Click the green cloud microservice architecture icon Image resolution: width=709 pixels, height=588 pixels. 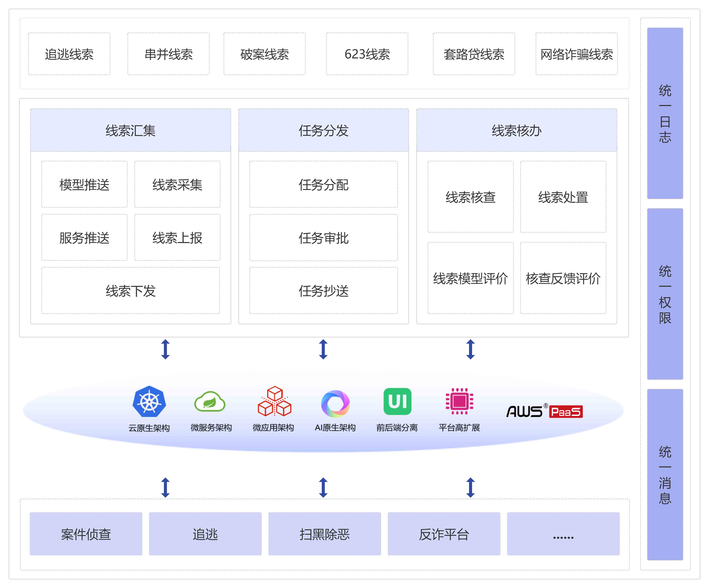pos(210,402)
